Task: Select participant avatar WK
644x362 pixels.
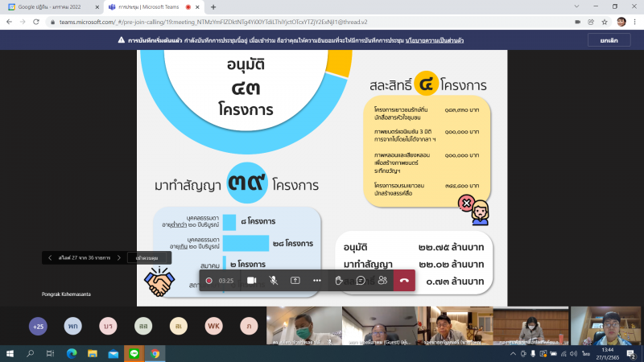Action: pyautogui.click(x=213, y=327)
